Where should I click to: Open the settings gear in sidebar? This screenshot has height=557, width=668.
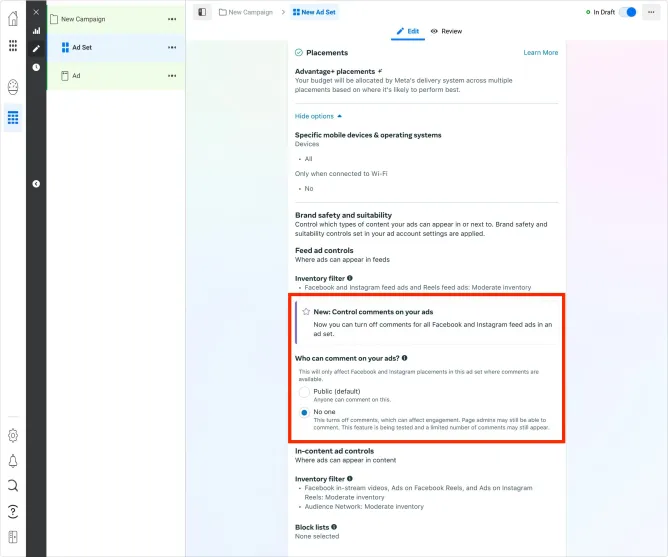click(x=13, y=436)
